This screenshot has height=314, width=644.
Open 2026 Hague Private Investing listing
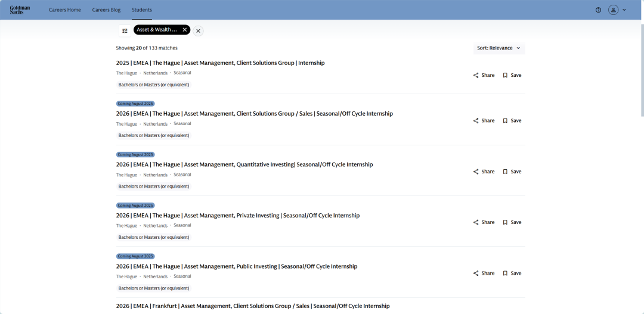pos(238,216)
